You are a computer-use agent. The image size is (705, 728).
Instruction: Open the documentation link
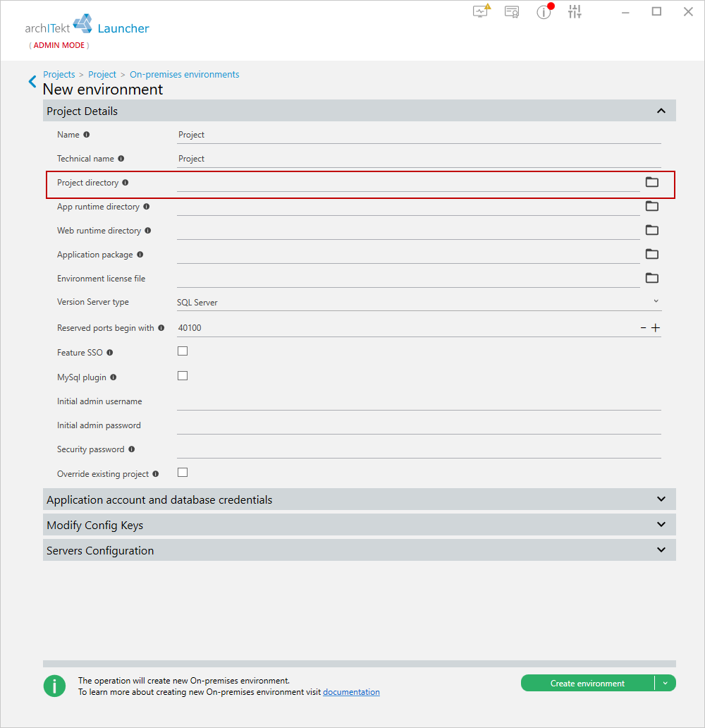click(x=351, y=692)
